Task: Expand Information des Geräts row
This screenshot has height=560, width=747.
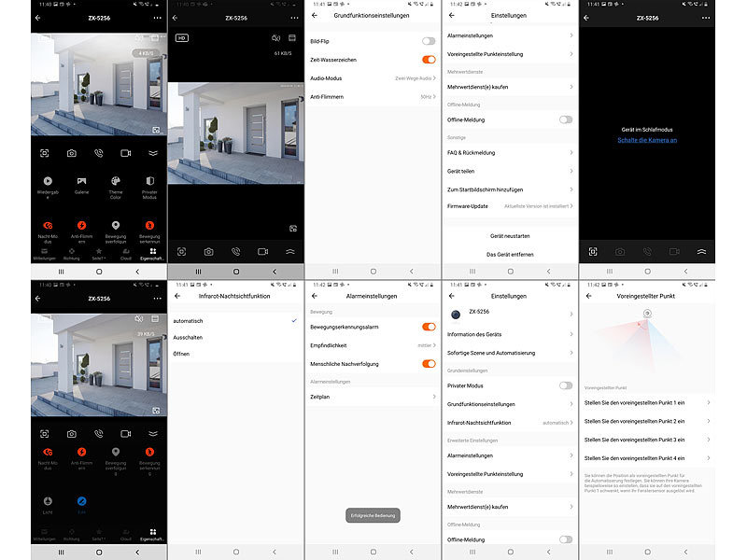Action: pos(510,334)
